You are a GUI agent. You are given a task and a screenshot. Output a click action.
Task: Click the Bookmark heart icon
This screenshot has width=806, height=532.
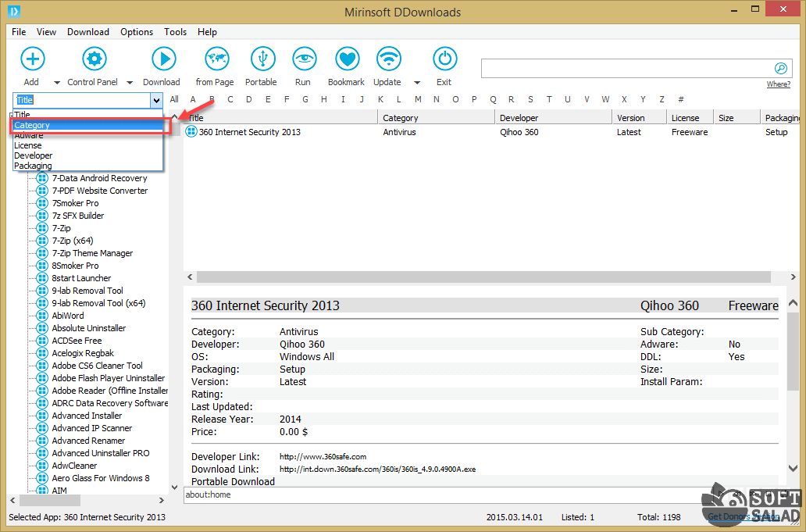pyautogui.click(x=346, y=59)
